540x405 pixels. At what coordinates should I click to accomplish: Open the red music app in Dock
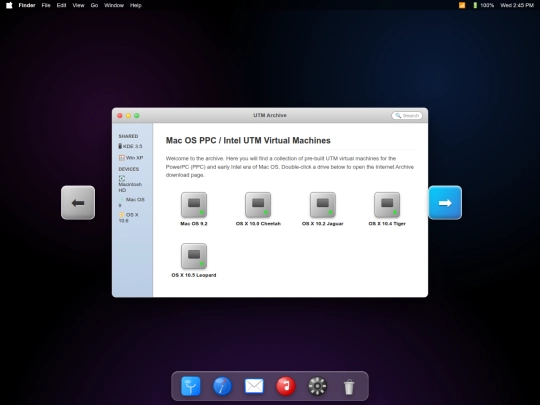point(285,386)
